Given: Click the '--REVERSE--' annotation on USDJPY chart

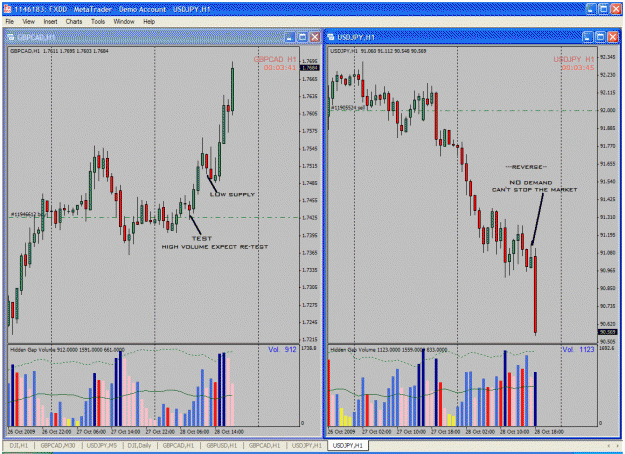Looking at the screenshot, I should [526, 167].
